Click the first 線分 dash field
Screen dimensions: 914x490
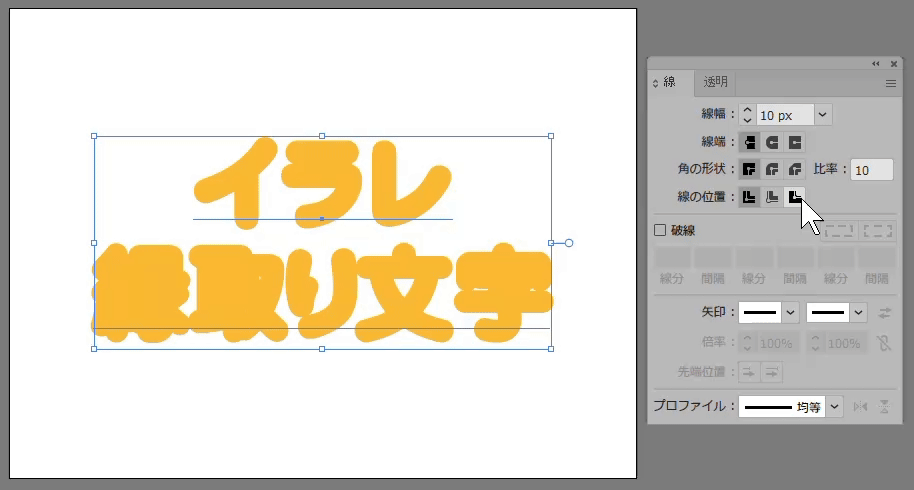click(672, 258)
